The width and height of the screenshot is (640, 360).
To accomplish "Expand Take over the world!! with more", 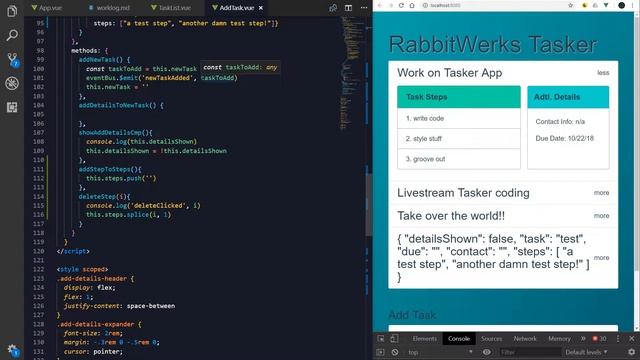I will click(x=601, y=216).
